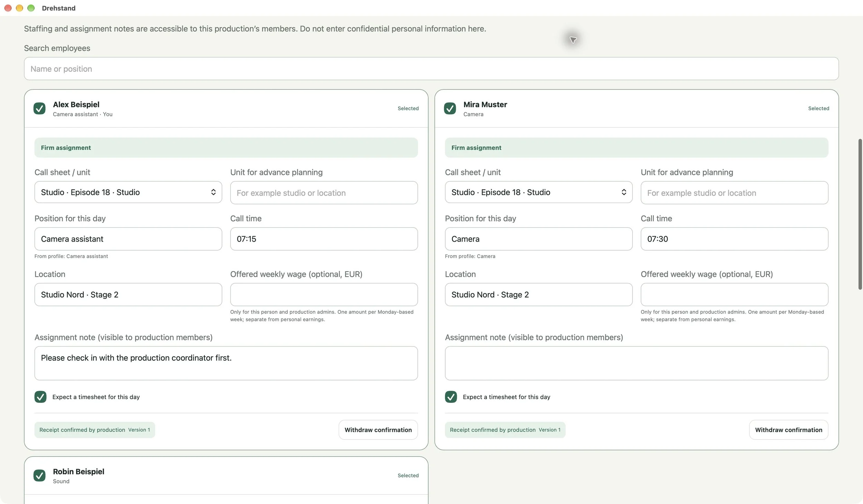Edit Alex's assignment note text area
863x504 pixels.
tap(226, 363)
